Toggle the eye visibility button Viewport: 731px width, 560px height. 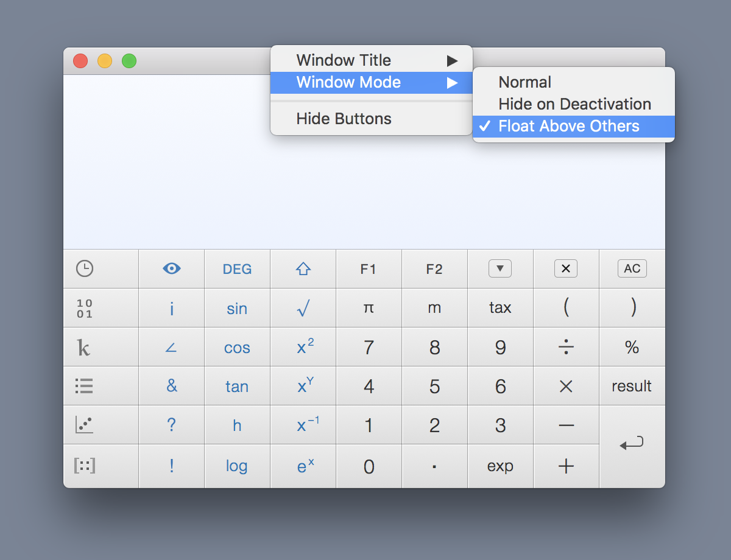[172, 268]
